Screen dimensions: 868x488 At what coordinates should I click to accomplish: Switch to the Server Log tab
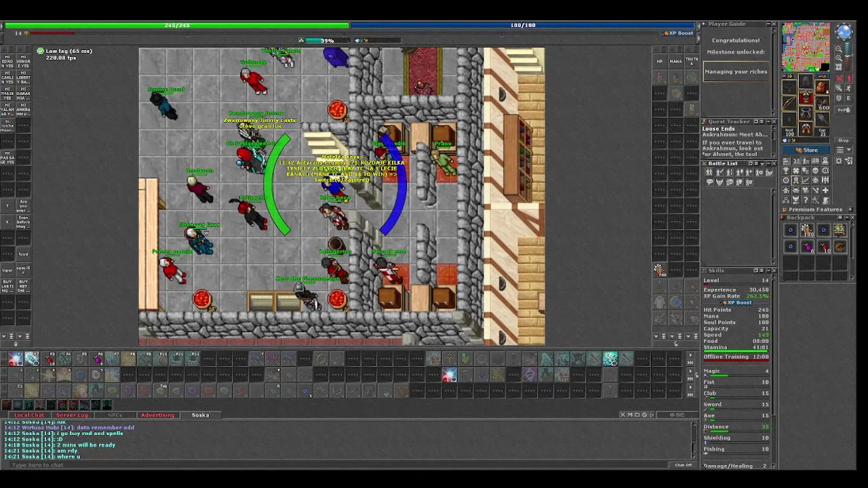(x=72, y=415)
